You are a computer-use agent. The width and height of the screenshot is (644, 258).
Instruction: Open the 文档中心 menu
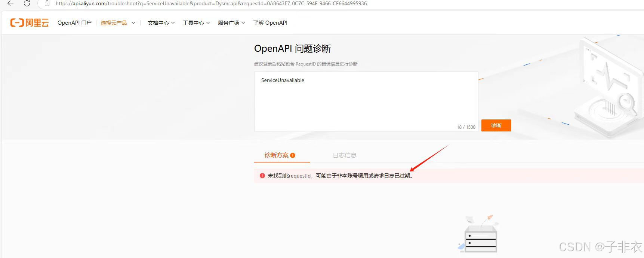[161, 23]
